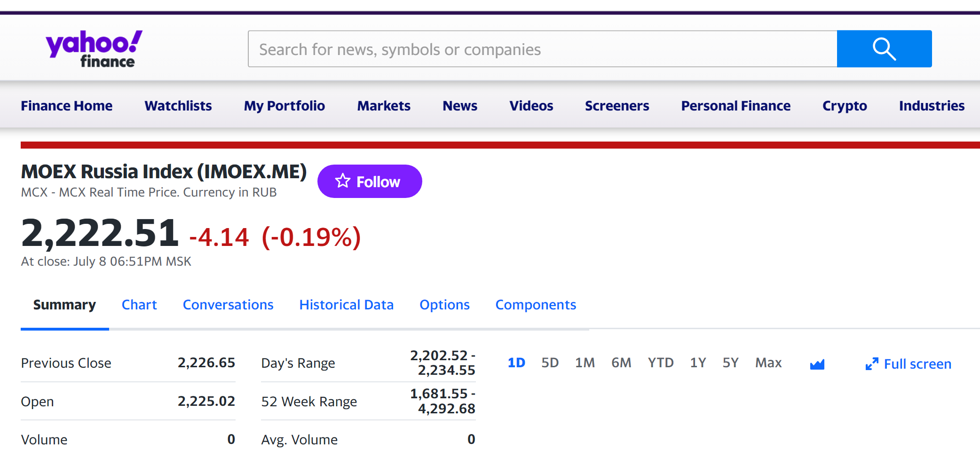Click the MCX Real Time Price subtitle

(x=149, y=192)
